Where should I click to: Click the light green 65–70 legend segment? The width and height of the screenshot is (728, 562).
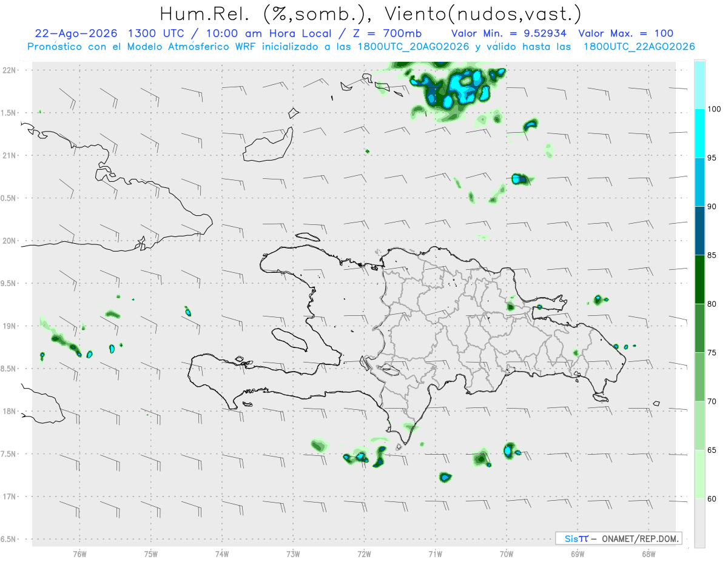[699, 426]
